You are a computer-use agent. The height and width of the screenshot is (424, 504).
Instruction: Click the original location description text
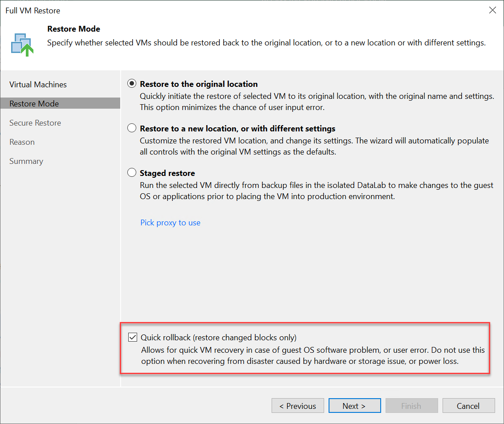317,102
